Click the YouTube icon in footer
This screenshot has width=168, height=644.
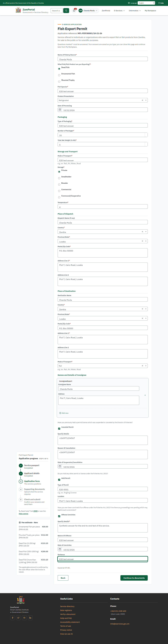24,618
